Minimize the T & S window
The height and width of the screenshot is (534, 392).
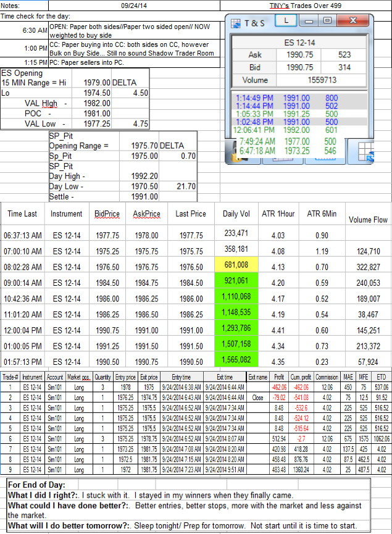[x=309, y=21]
